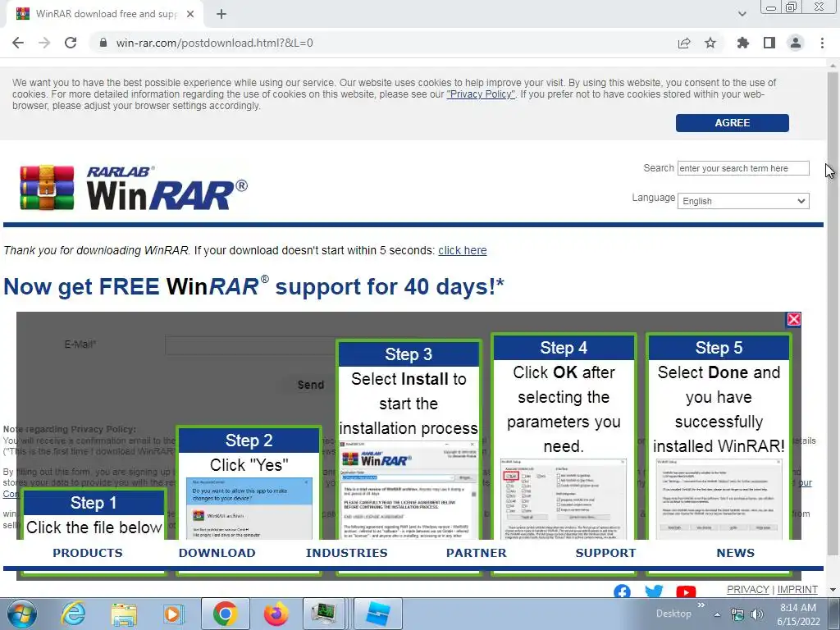Image resolution: width=840 pixels, height=630 pixels.
Task: Open the SUPPORT menu
Action: tap(606, 553)
